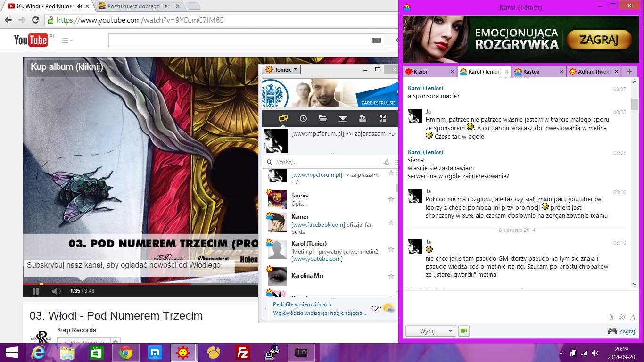Open the chats tab in Gadu-Gadu
This screenshot has height=362, width=644.
pyautogui.click(x=283, y=118)
